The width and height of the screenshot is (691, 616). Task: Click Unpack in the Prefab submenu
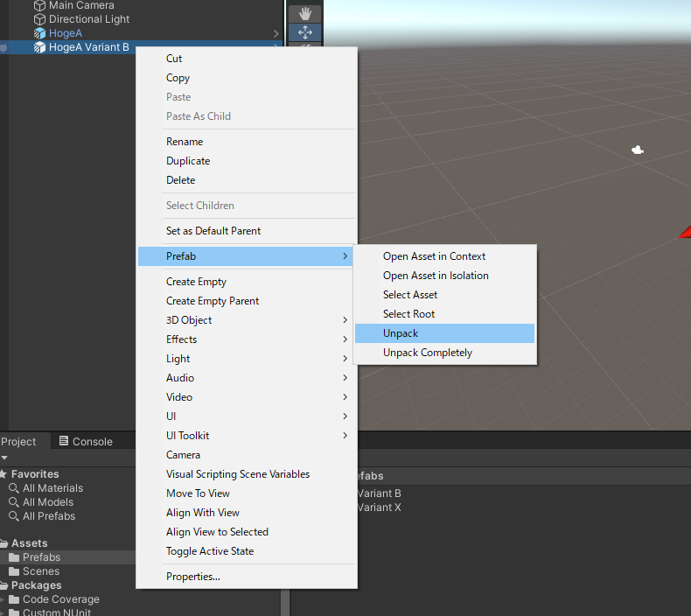pos(444,333)
